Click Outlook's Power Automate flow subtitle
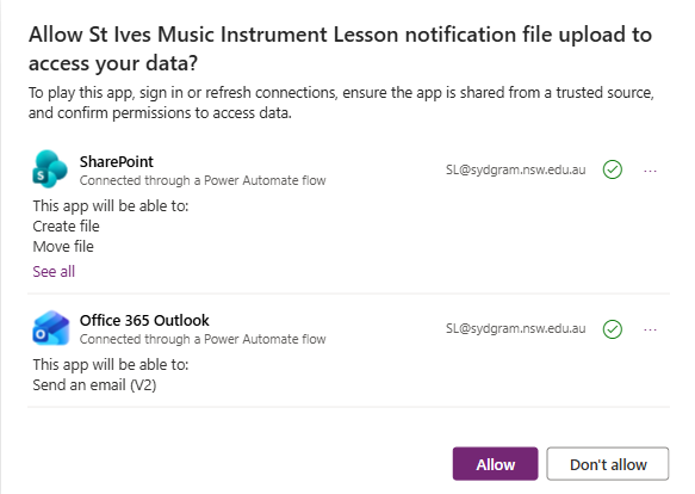 (203, 339)
